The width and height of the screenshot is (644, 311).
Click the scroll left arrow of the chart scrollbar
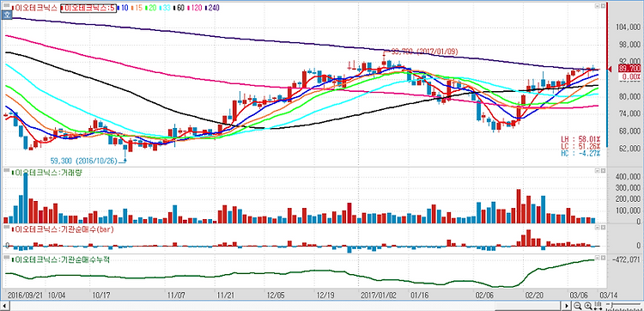(x=5, y=306)
